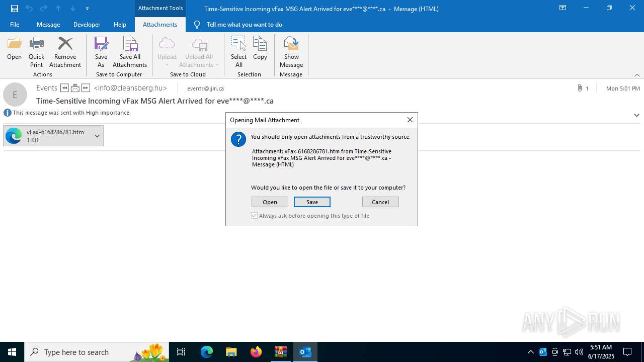Click Cancel in Opening Mail Attachment dialog
Viewport: 644px width, 362px height.
(380, 202)
